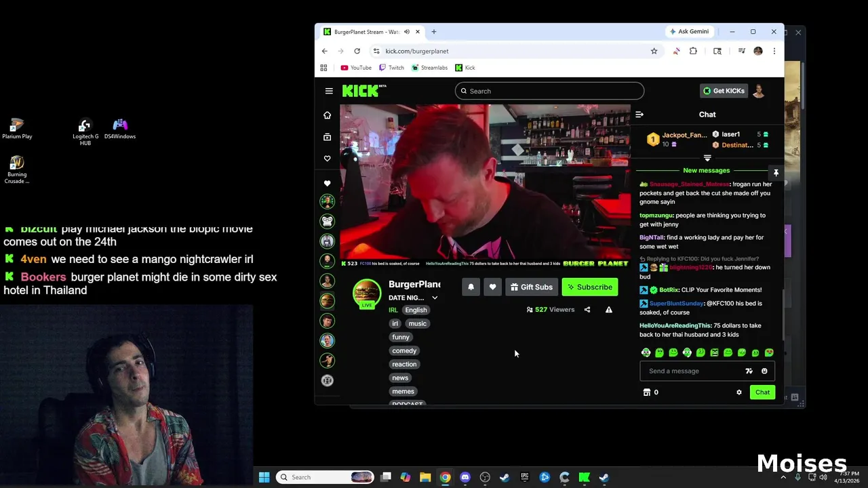Screen dimensions: 868x488
Task: Open YouTube bookmark
Action: [356, 68]
